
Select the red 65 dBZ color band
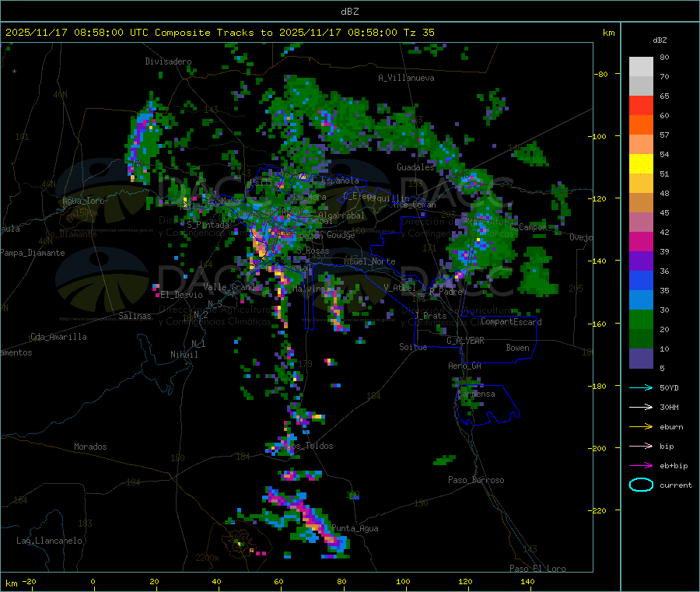pyautogui.click(x=641, y=105)
